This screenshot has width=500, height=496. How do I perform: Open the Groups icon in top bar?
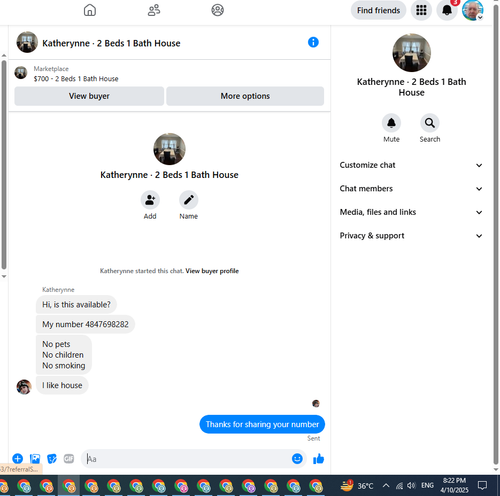(218, 10)
